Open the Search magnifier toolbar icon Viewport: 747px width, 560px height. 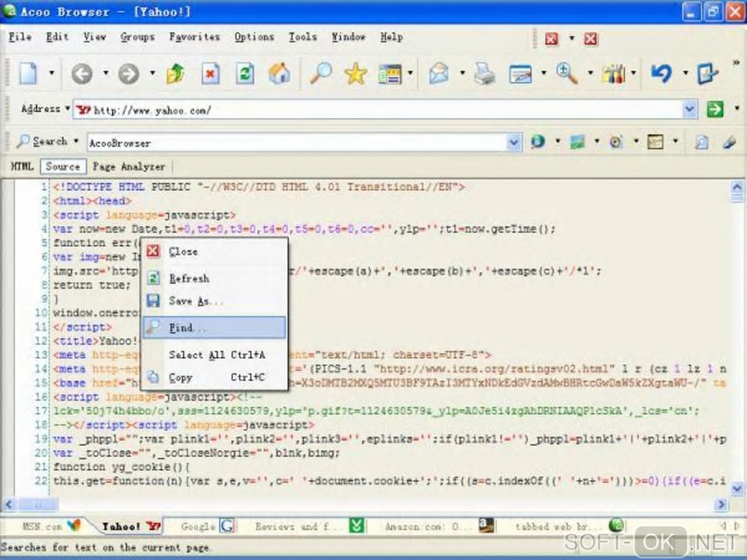click(x=321, y=73)
